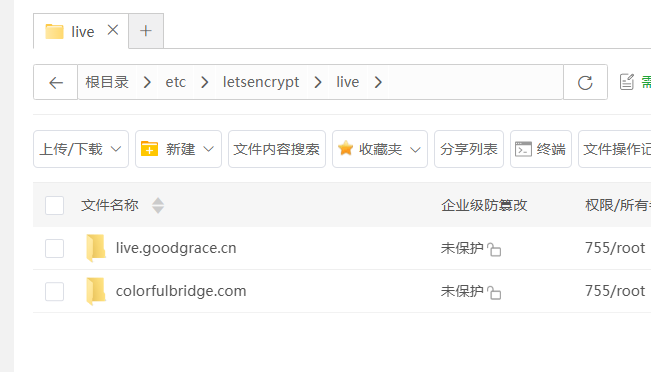Close the live tab
Screen dimensions: 651x372
pyautogui.click(x=113, y=30)
